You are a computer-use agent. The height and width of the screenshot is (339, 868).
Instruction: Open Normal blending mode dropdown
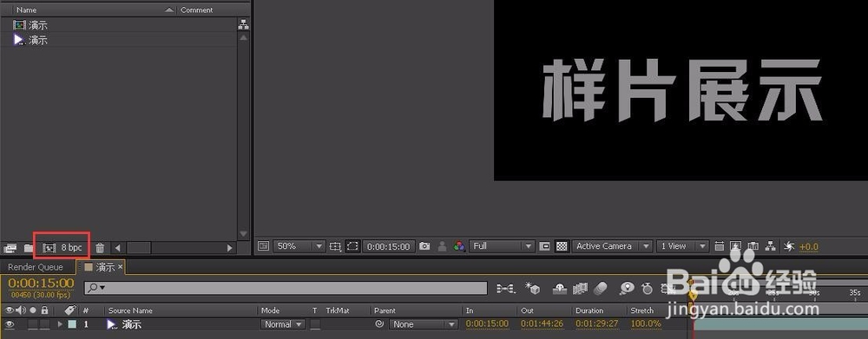pos(283,324)
